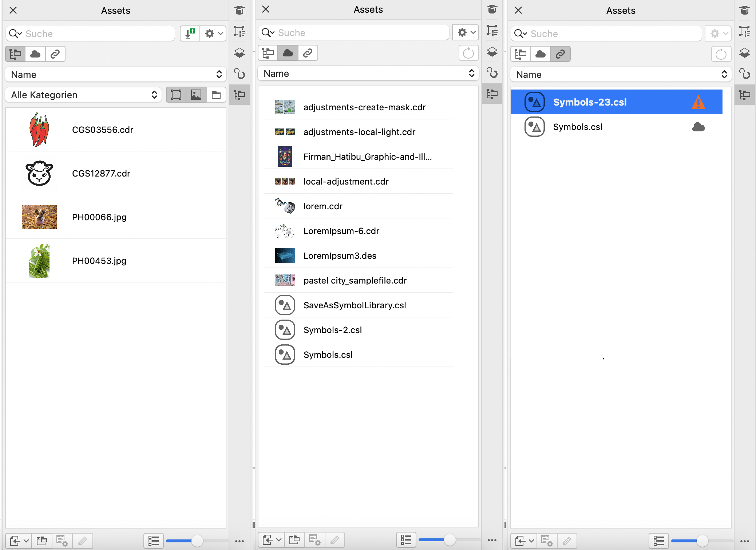The width and height of the screenshot is (756, 550).
Task: Click the folder filter icon beside categories
Action: (216, 95)
